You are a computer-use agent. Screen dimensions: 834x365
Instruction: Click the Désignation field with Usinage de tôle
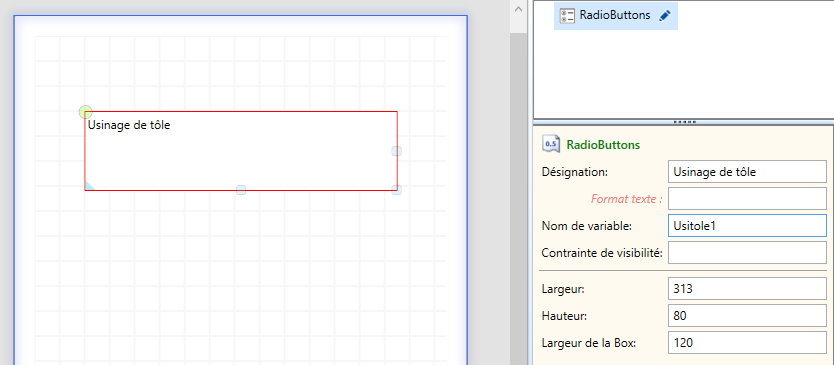[x=747, y=172]
